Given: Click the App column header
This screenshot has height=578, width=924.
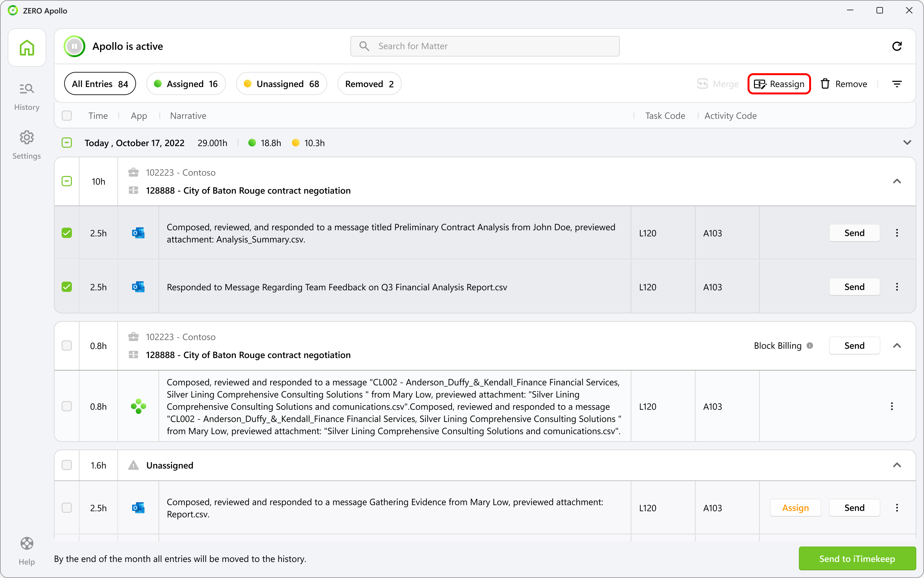Looking at the screenshot, I should tap(139, 116).
